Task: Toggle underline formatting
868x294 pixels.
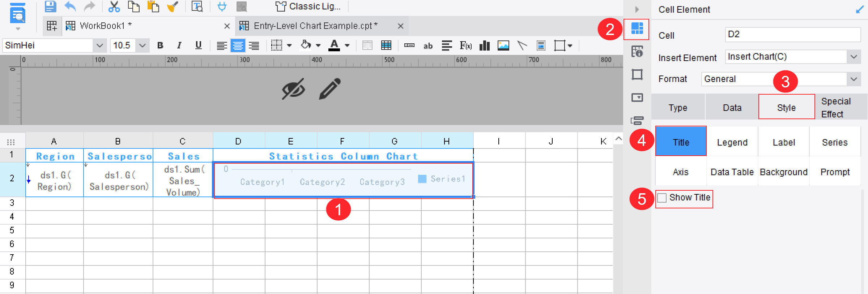Action: 198,46
